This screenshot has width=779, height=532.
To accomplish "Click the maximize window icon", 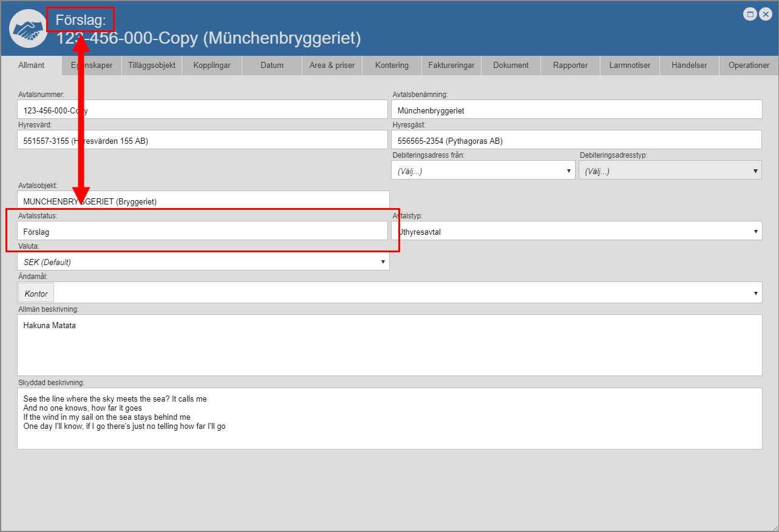I will pos(750,14).
